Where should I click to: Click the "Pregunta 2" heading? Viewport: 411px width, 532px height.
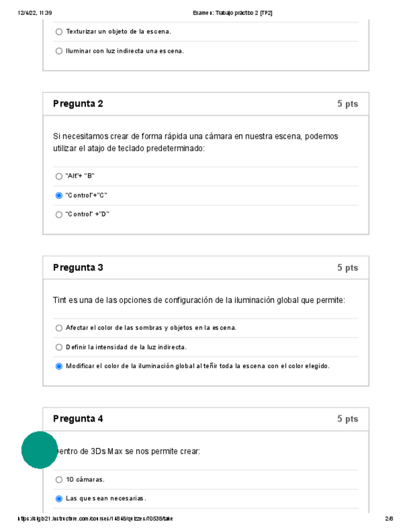[78, 104]
